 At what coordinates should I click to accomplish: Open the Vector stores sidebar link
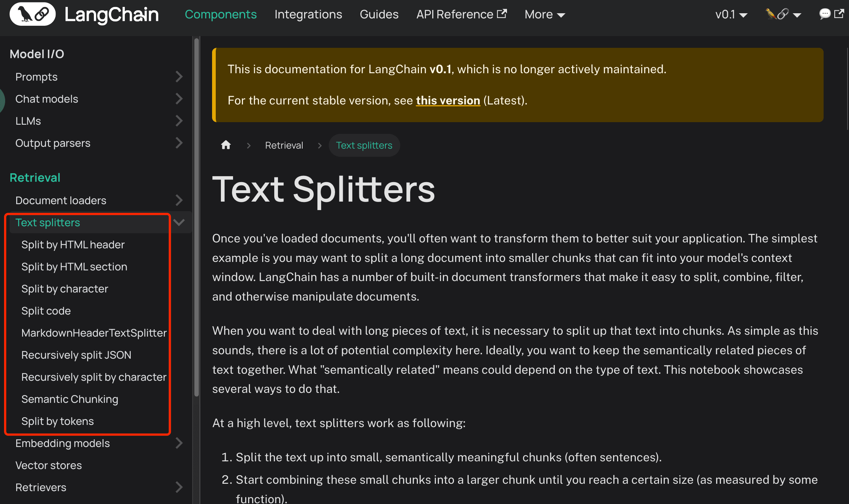click(49, 465)
